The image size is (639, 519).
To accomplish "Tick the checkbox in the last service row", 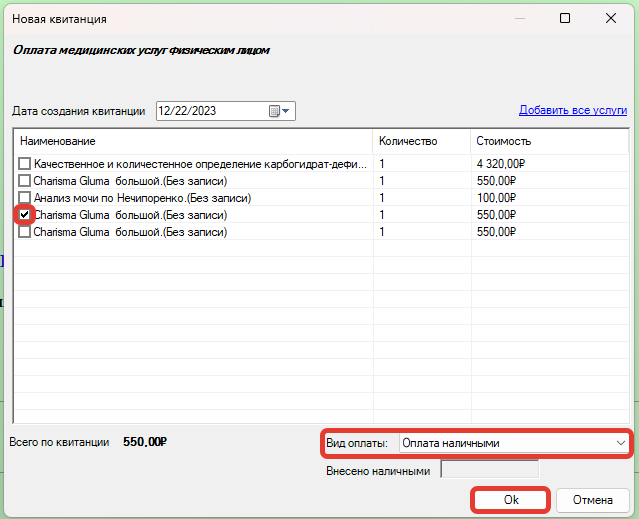I will coord(25,232).
